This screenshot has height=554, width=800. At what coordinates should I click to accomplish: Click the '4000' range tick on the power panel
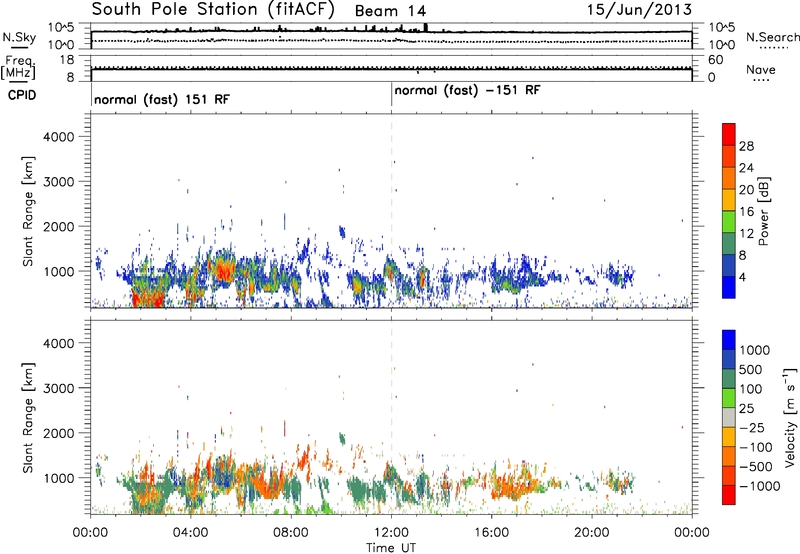[x=59, y=137]
